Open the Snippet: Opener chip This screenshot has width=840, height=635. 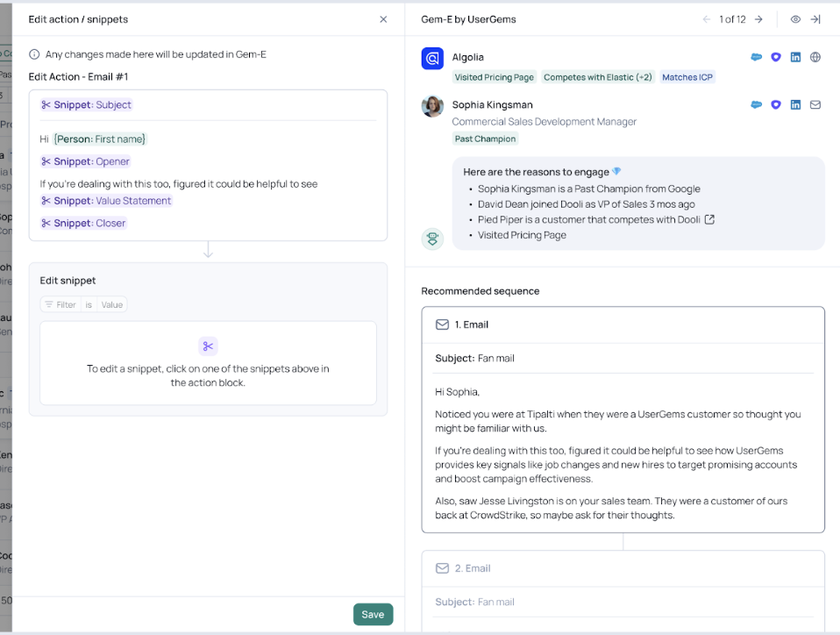point(85,161)
